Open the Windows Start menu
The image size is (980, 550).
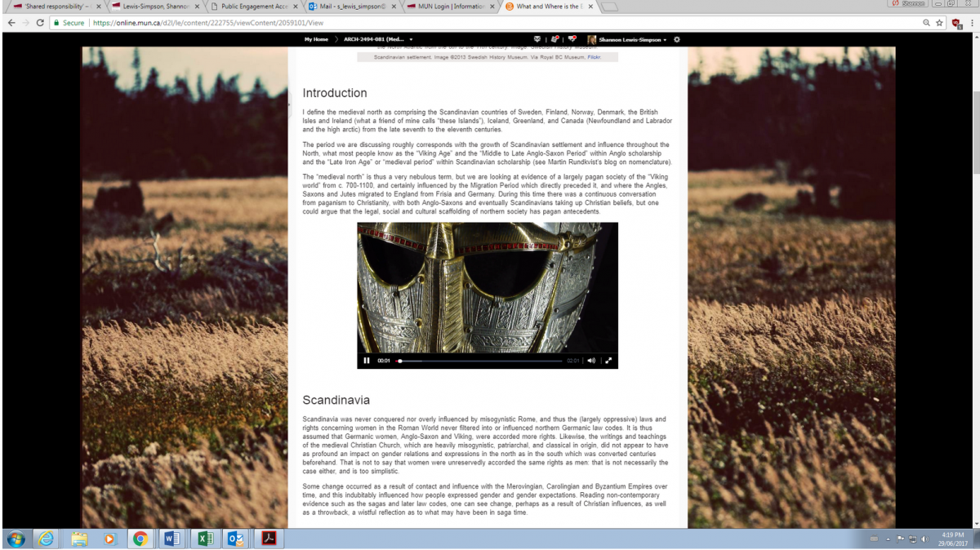click(16, 539)
